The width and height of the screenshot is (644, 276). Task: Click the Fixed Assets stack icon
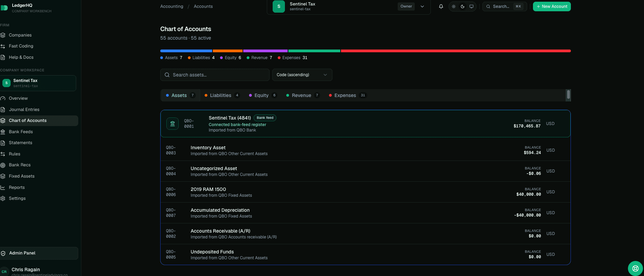pyautogui.click(x=3, y=176)
